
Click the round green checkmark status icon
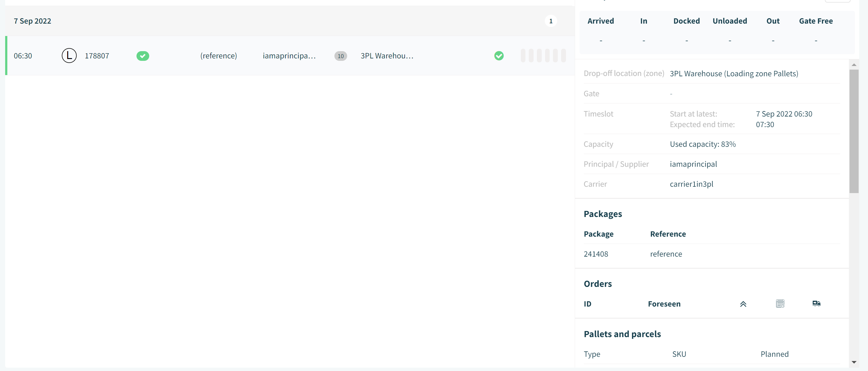coord(499,56)
